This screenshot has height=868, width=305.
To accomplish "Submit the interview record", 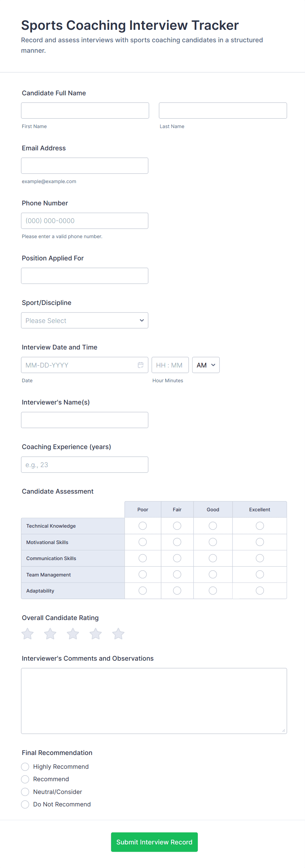I will click(154, 842).
